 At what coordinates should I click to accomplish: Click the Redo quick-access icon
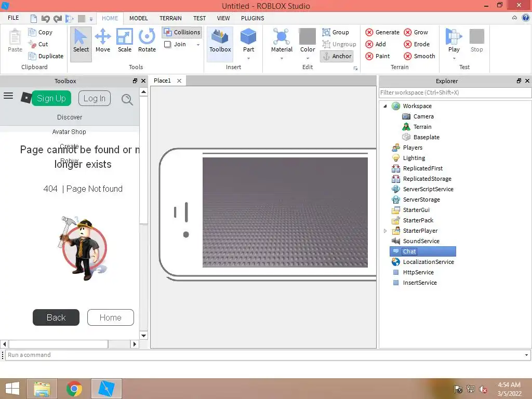click(x=57, y=18)
